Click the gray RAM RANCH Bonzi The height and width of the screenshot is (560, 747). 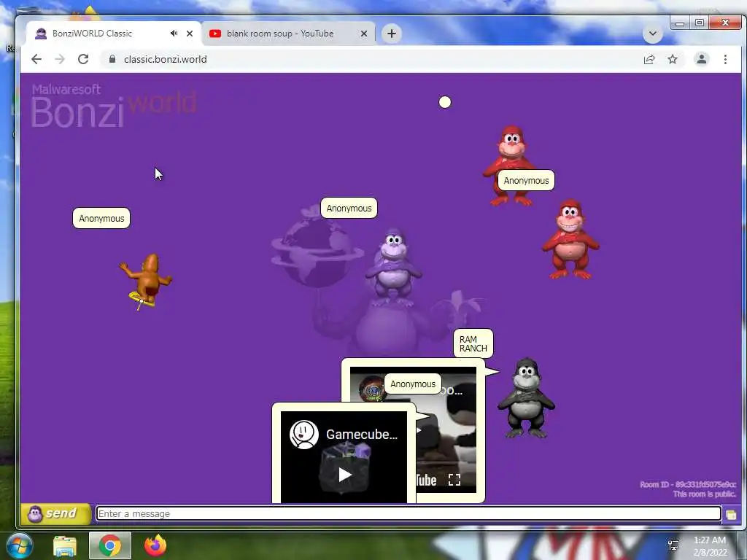(x=526, y=397)
